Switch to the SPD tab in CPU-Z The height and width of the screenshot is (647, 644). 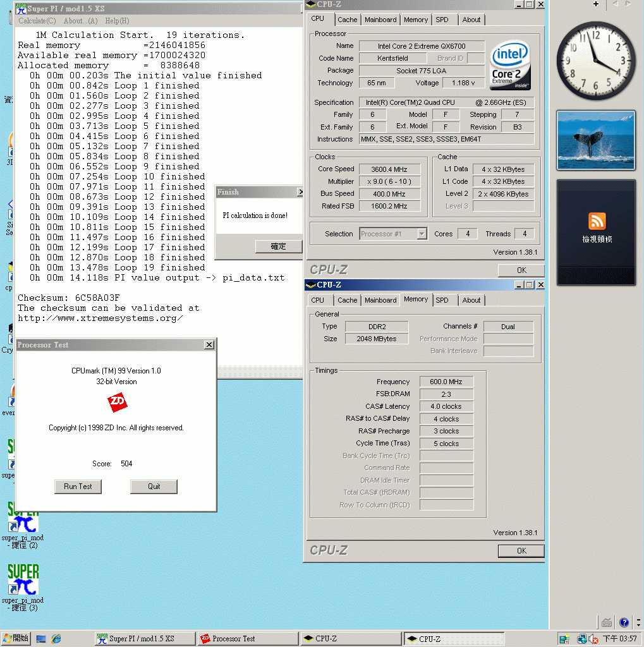pyautogui.click(x=444, y=20)
